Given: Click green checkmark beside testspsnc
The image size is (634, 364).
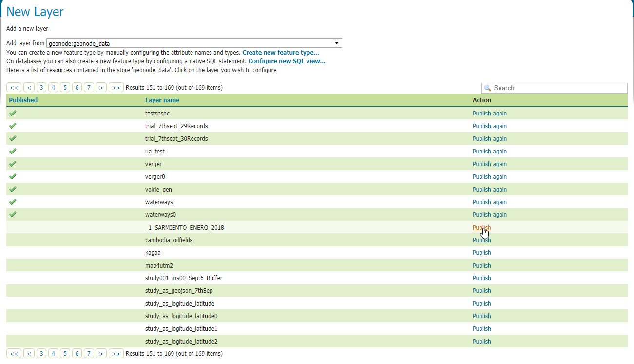Looking at the screenshot, I should (13, 113).
